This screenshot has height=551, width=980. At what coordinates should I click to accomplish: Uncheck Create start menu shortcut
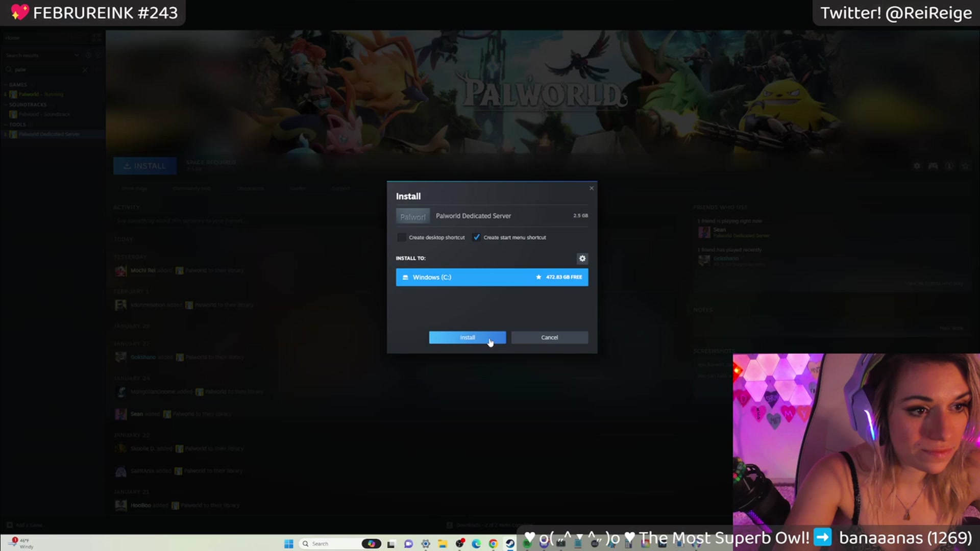click(476, 237)
